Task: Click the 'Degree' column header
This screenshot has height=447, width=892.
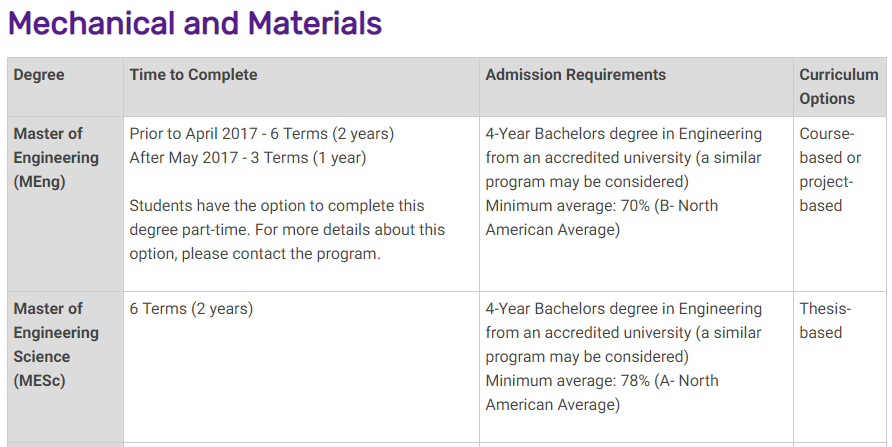Action: (40, 75)
